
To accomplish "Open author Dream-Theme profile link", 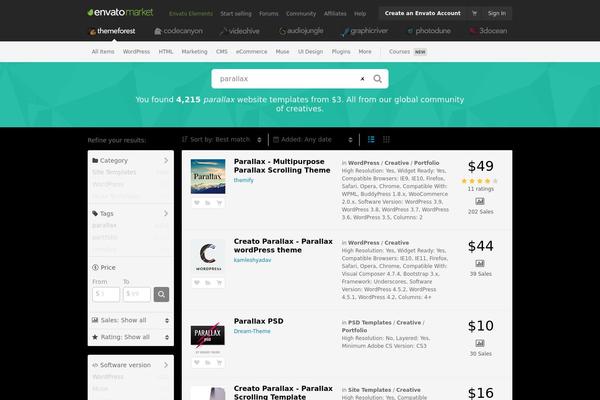I will click(x=252, y=331).
